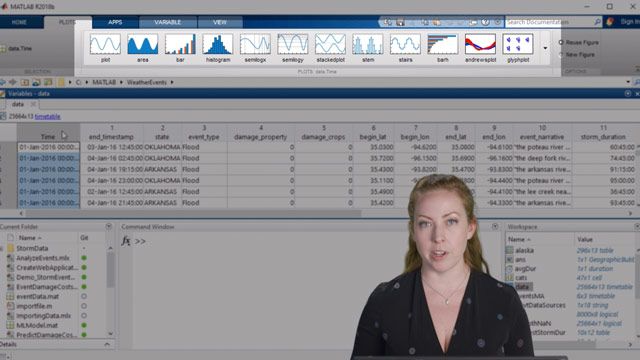Open the Command Window panel menu

[x=495, y=226]
